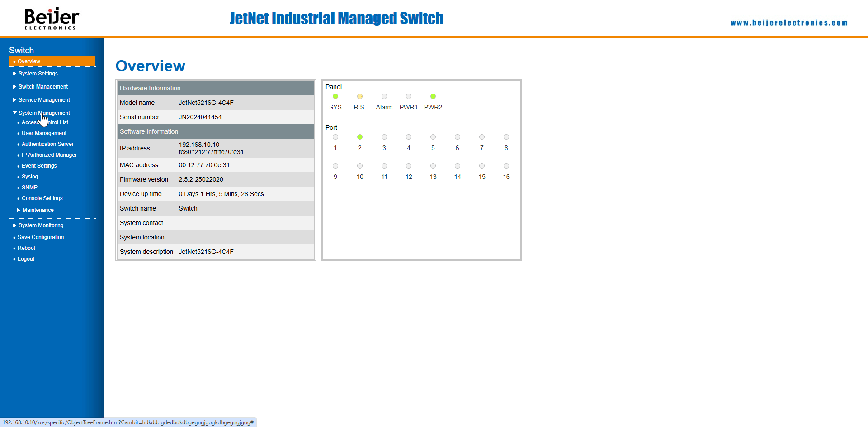This screenshot has width=868, height=427.
Task: Open IP Authorized Manager page
Action: [49, 155]
